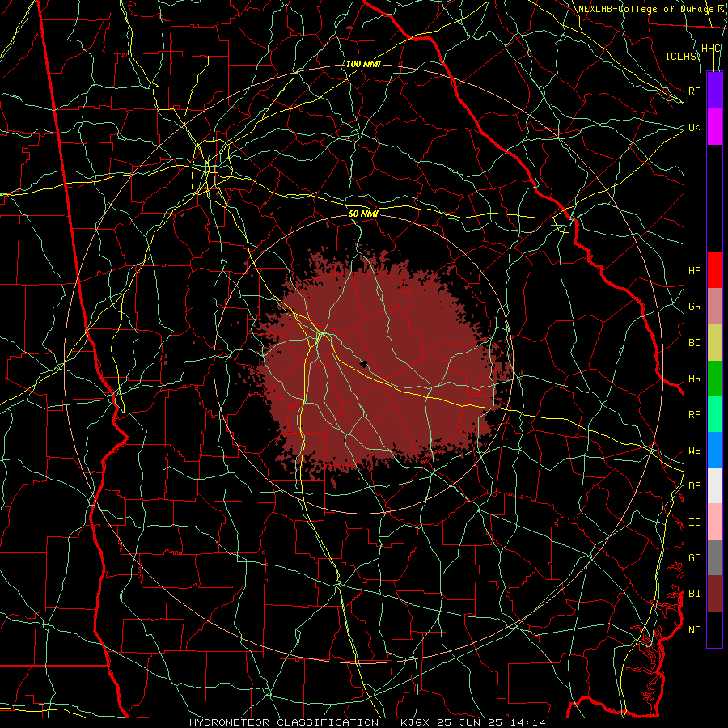Click the BD legend label

[694, 343]
